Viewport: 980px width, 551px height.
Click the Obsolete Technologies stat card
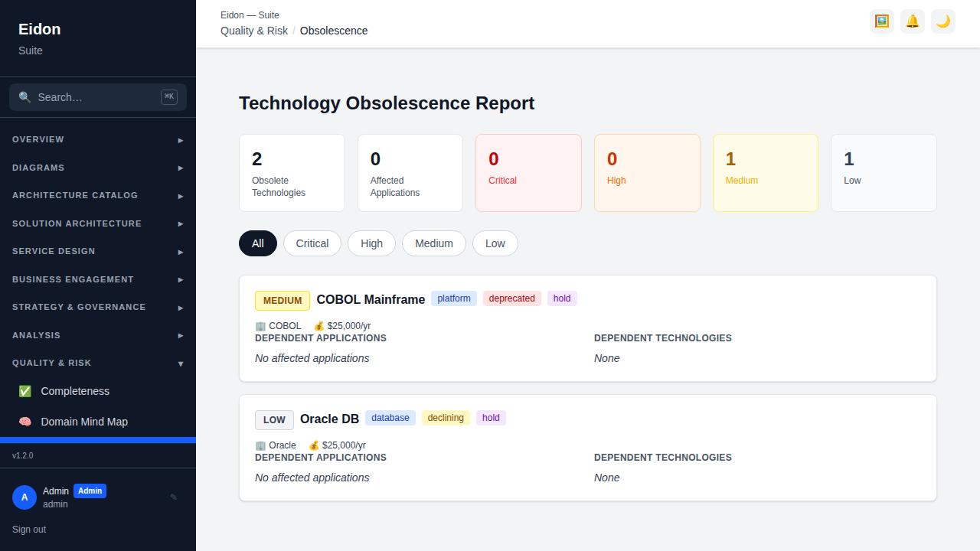(x=292, y=173)
